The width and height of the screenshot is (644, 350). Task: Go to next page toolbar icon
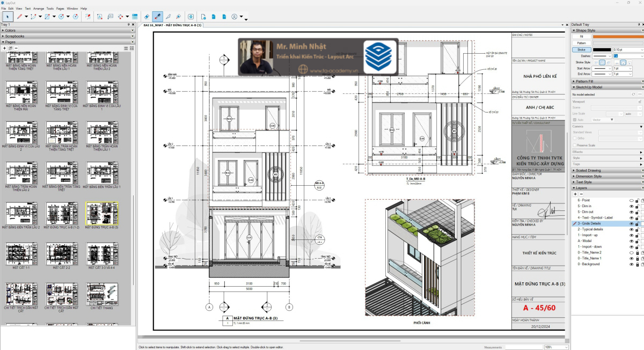[223, 17]
